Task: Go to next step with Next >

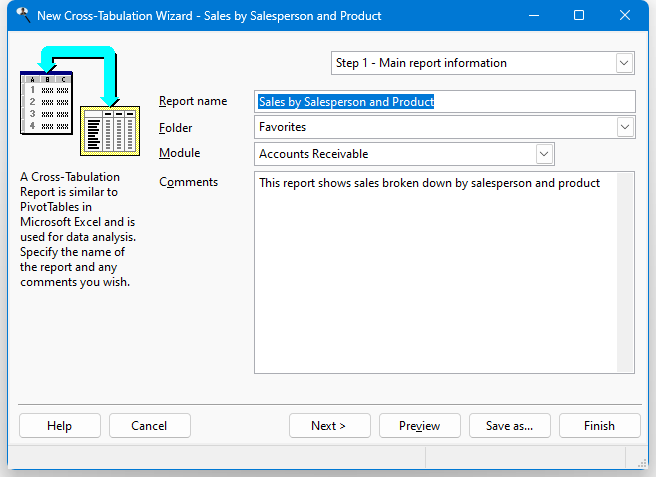Action: click(330, 426)
